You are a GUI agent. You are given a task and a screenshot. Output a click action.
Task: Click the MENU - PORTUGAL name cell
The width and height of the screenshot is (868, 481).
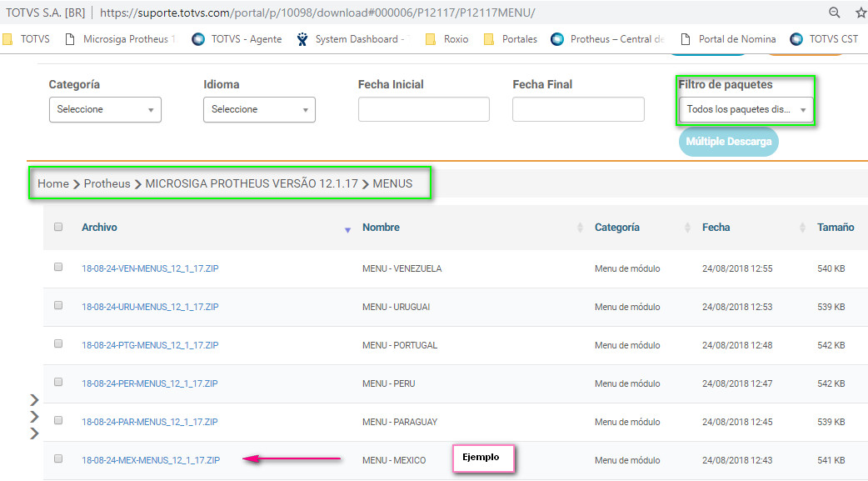(x=400, y=344)
